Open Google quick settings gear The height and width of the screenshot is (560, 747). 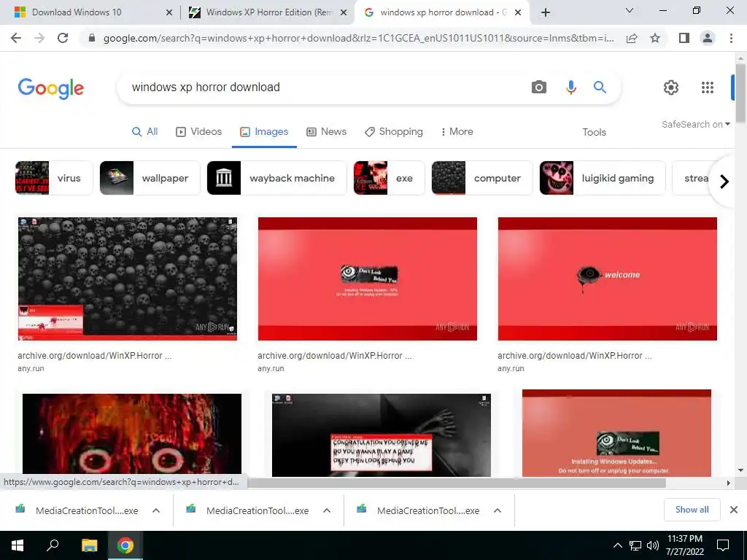tap(671, 87)
